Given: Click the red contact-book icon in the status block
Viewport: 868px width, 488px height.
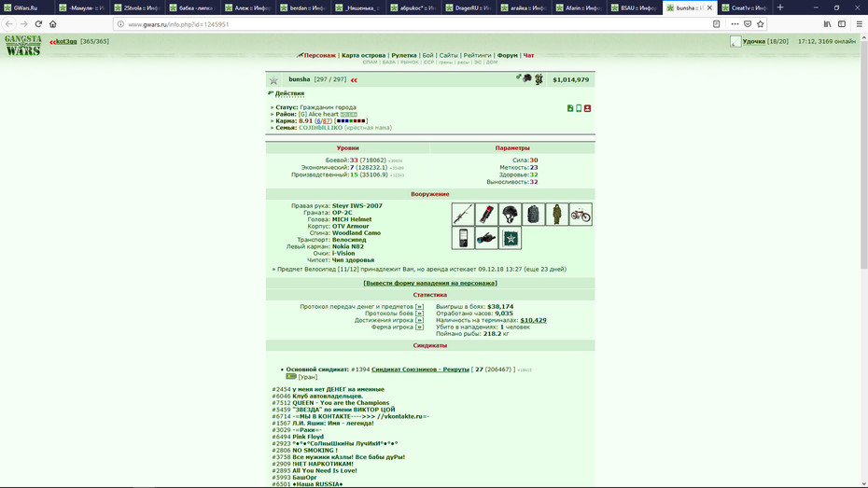Looking at the screenshot, I should click(587, 108).
